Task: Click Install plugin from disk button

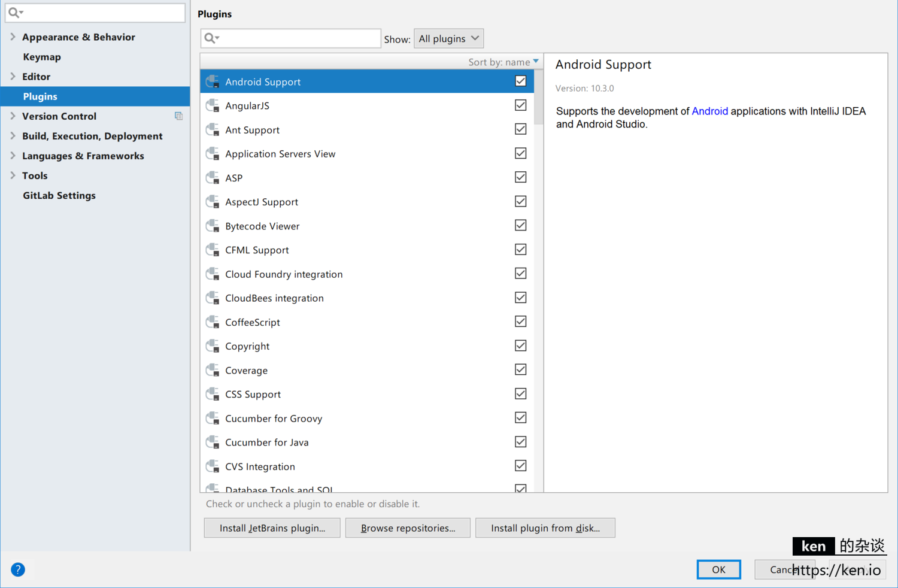Action: tap(545, 528)
